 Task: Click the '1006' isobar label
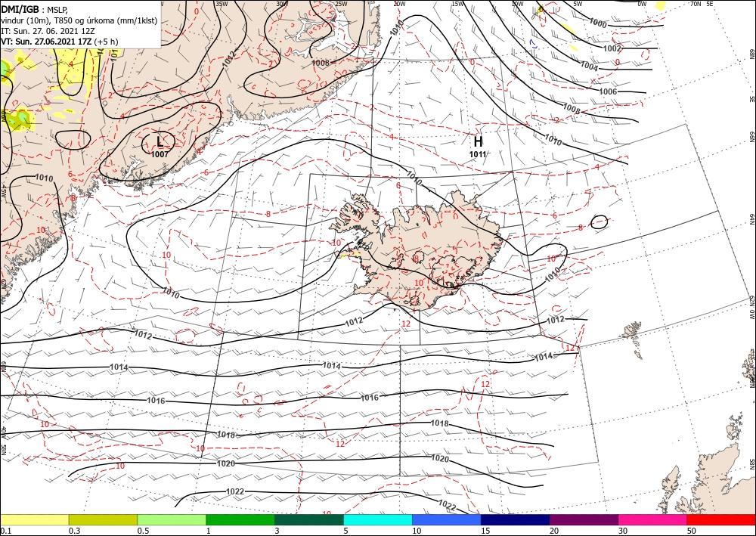tap(608, 91)
